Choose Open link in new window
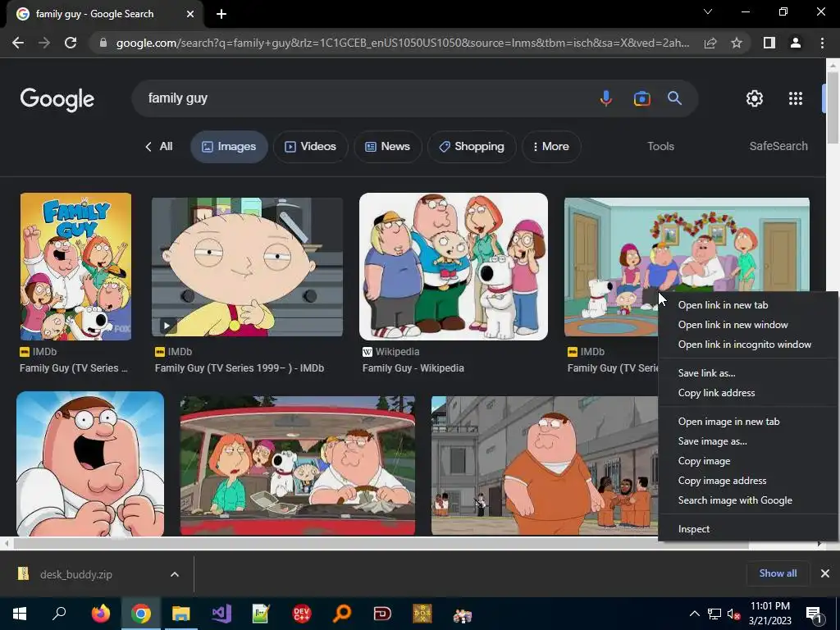Image resolution: width=840 pixels, height=630 pixels. point(748,325)
